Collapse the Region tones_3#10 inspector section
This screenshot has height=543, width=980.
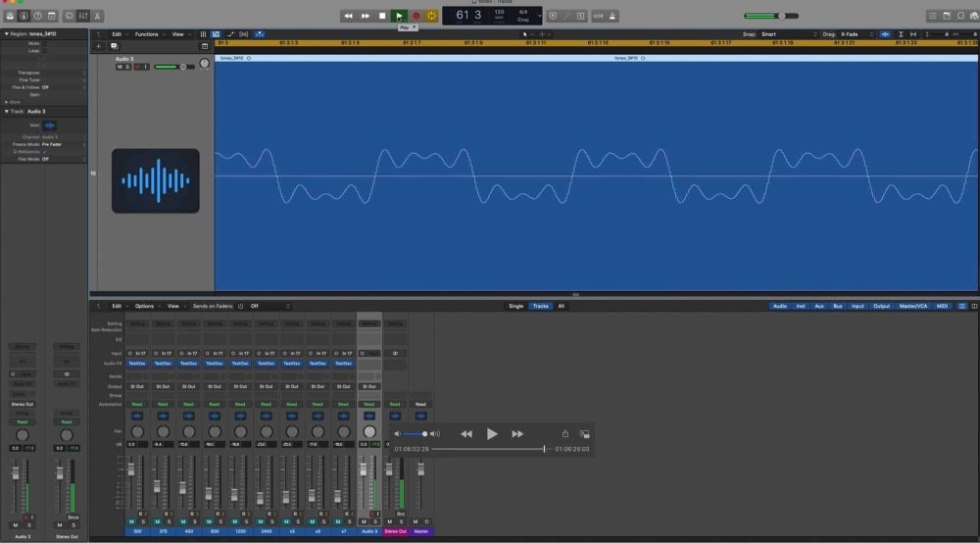[x=6, y=33]
